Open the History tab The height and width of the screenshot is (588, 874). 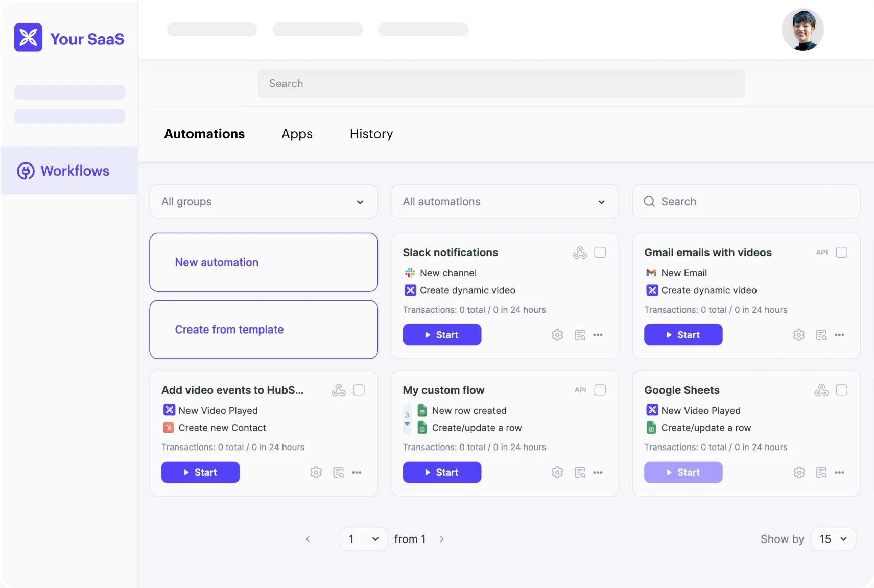371,134
